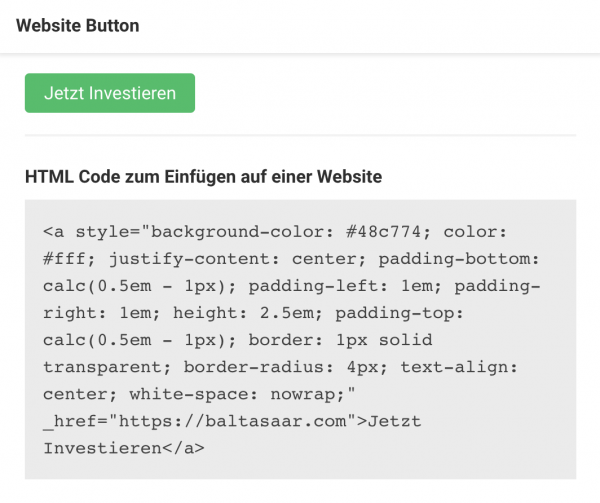This screenshot has height=503, width=600.
Task: Click the padding-top: property in code
Action: pos(399,313)
